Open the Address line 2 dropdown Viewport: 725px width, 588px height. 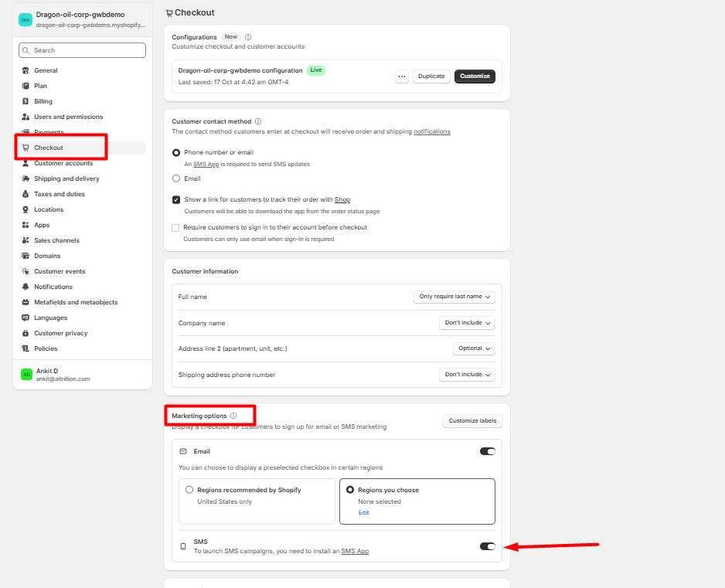474,348
